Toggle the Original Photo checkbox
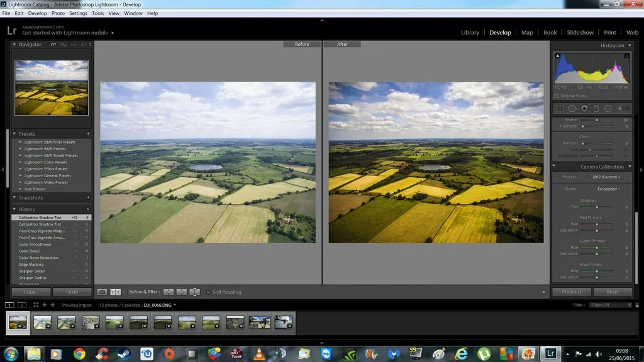Image resolution: width=644 pixels, height=362 pixels. click(x=557, y=96)
